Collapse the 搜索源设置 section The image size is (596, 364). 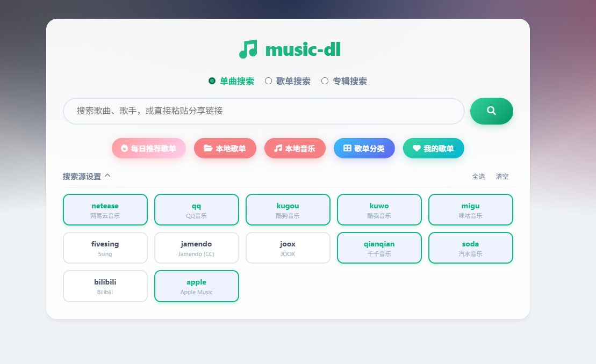pyautogui.click(x=87, y=176)
